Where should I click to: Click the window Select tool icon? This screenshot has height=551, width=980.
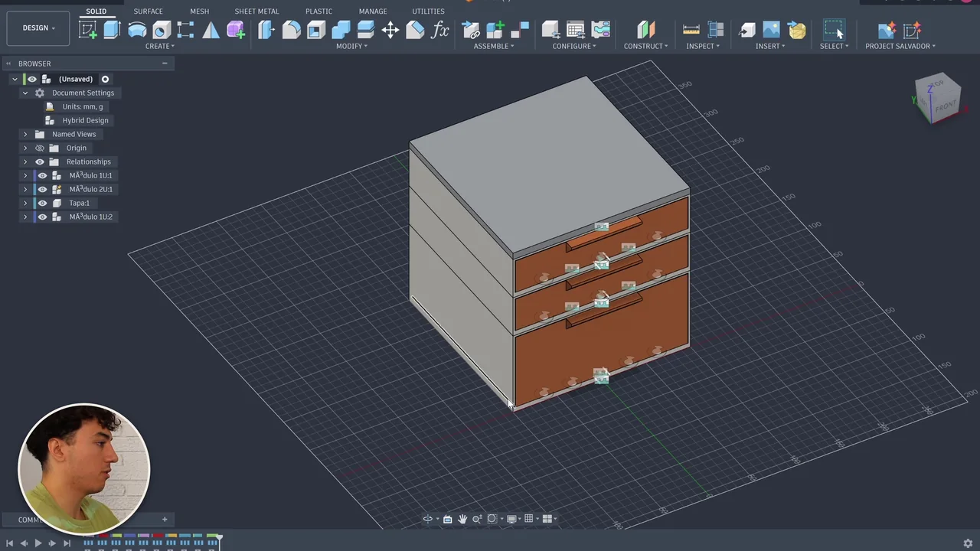[x=834, y=30]
